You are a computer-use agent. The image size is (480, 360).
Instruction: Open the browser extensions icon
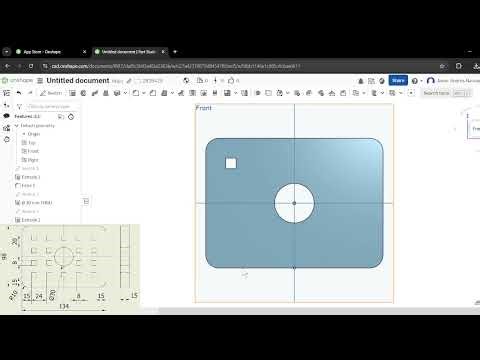coord(459,66)
